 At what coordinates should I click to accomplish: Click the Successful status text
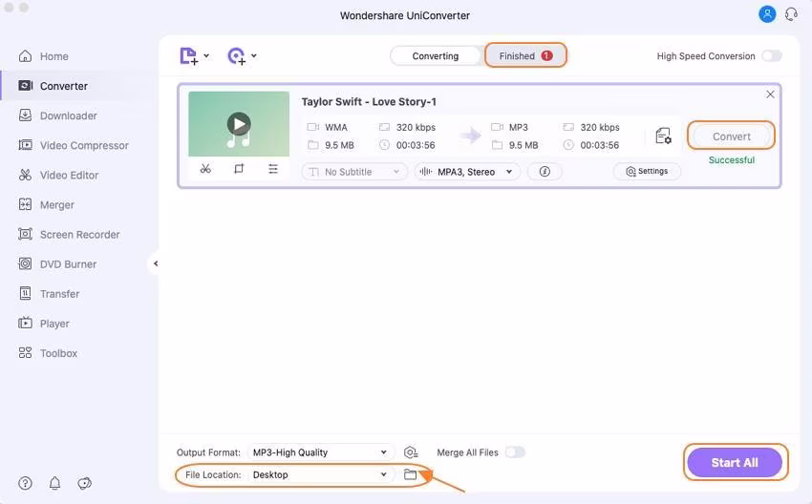pos(731,160)
